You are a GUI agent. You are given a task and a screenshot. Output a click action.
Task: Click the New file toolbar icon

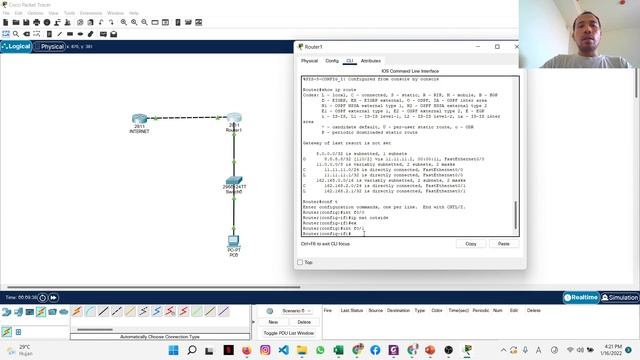(x=6, y=22)
